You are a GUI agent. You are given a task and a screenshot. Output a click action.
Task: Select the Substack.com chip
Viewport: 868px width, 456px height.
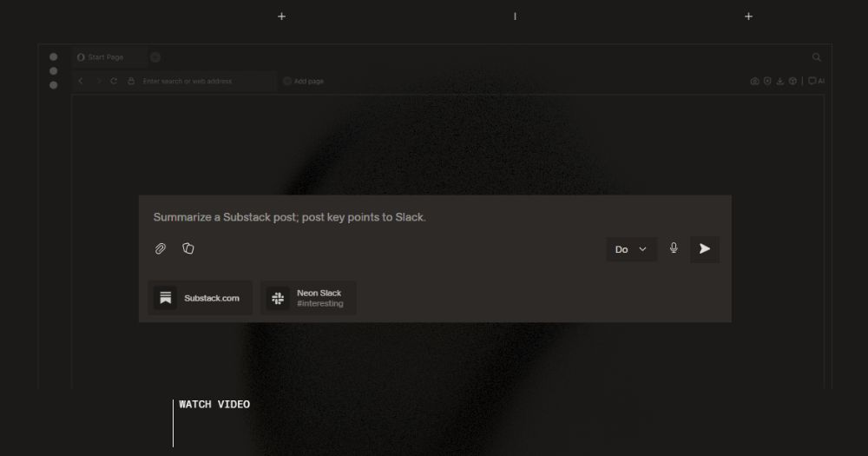pos(201,298)
